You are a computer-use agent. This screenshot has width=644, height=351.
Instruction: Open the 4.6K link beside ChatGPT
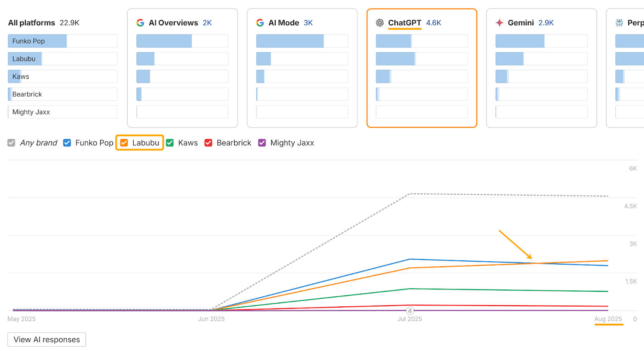tap(433, 23)
